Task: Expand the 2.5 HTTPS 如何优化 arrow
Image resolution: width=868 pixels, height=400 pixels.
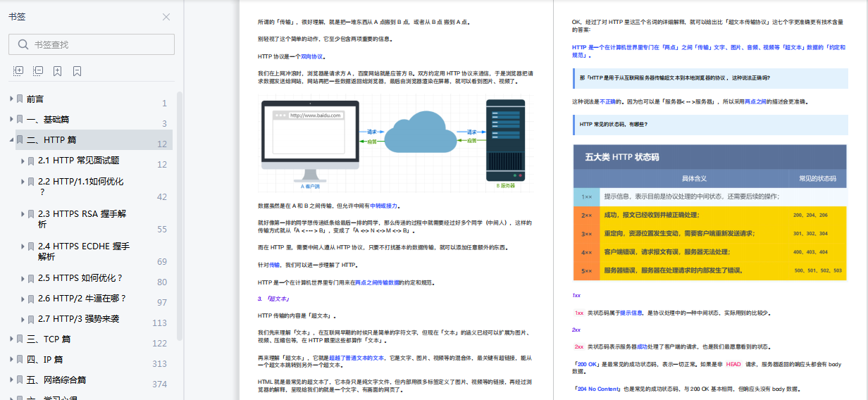Action: pos(23,278)
